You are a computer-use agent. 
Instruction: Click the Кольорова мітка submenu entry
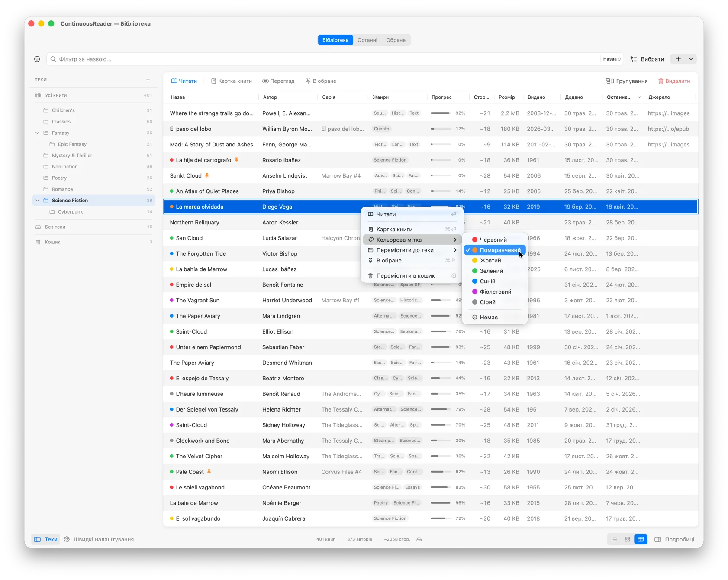point(412,240)
